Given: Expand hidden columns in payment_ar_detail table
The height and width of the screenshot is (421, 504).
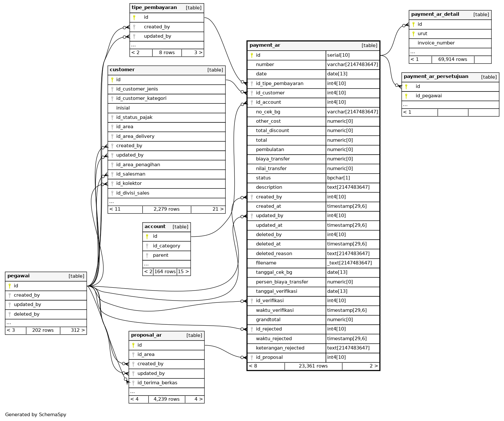Looking at the screenshot, I should click(413, 52).
